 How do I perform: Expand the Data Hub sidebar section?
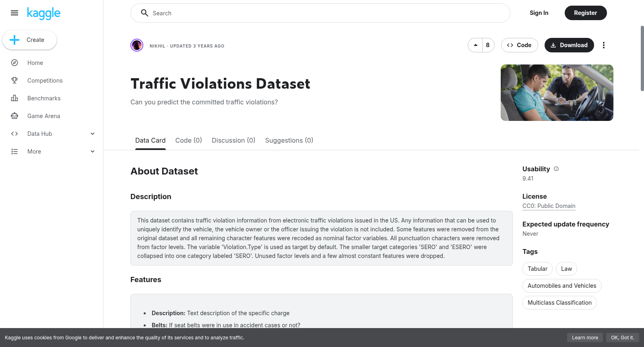[x=93, y=134]
